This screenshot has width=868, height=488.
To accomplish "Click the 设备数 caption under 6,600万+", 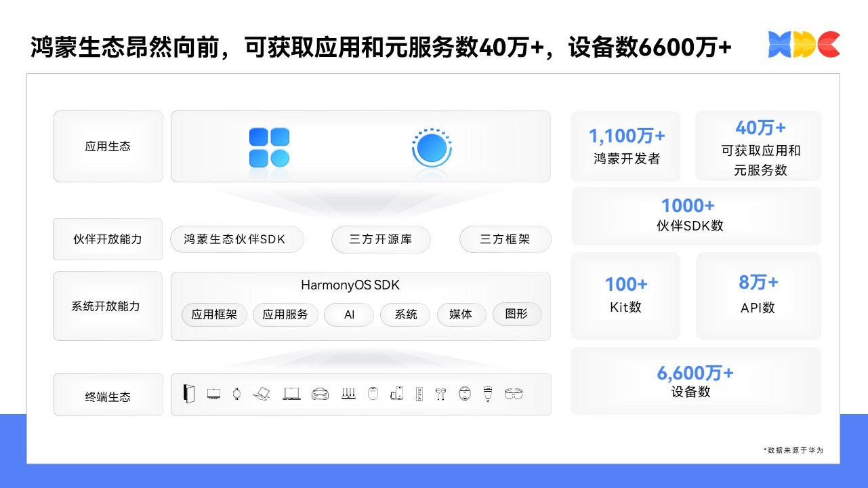I will pos(690,392).
